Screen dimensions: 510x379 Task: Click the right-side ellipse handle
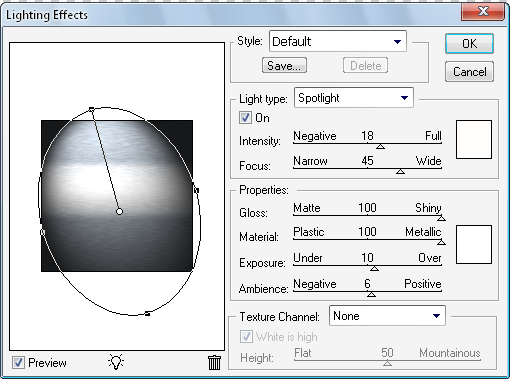(197, 190)
